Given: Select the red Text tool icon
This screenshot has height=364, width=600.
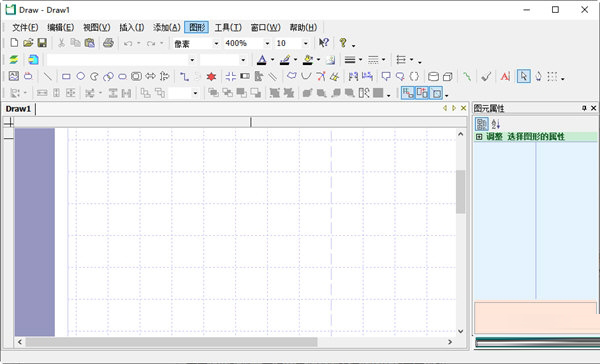Looking at the screenshot, I should click(x=505, y=77).
